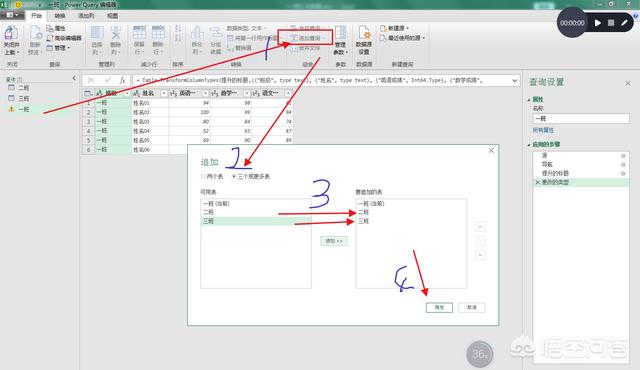Viewport: 640px width, 370px height.
Task: Start the screen recorder play button
Action: [x=598, y=23]
